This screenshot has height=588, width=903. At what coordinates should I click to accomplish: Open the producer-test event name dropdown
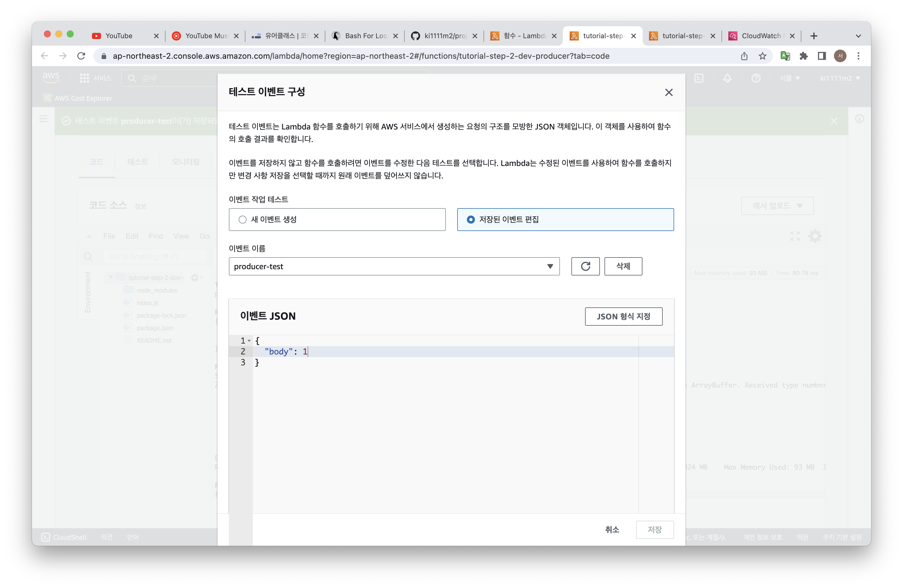click(394, 266)
